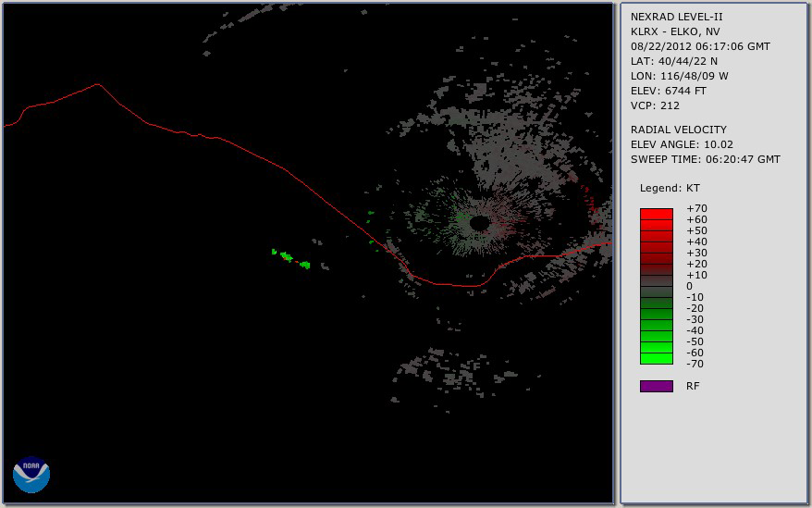Click the bright red +70 legend swatch
The height and width of the screenshot is (508, 812).
pyautogui.click(x=656, y=214)
